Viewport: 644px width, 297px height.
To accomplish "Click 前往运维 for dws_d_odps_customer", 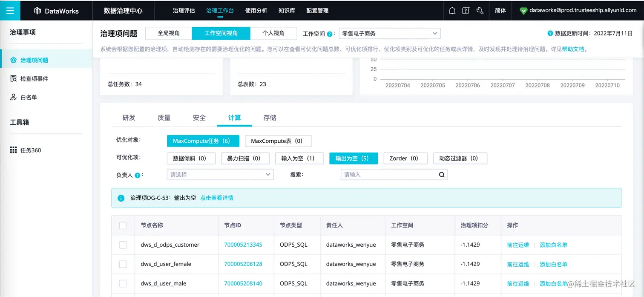I will [518, 245].
